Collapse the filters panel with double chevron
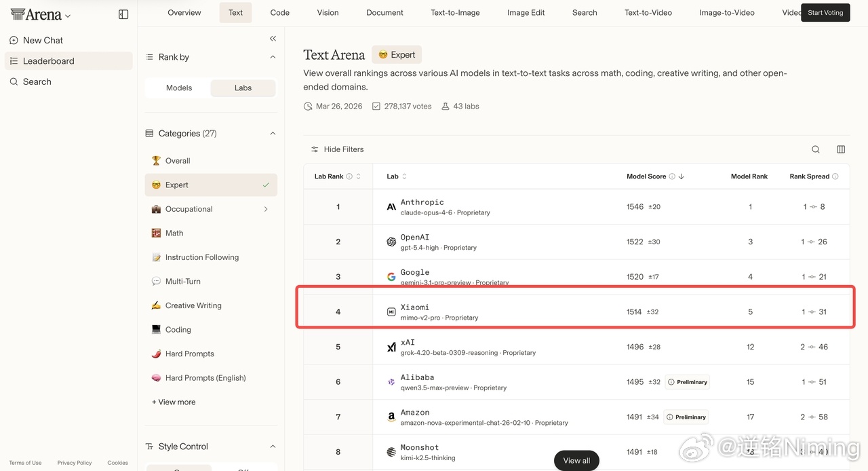 [x=273, y=39]
